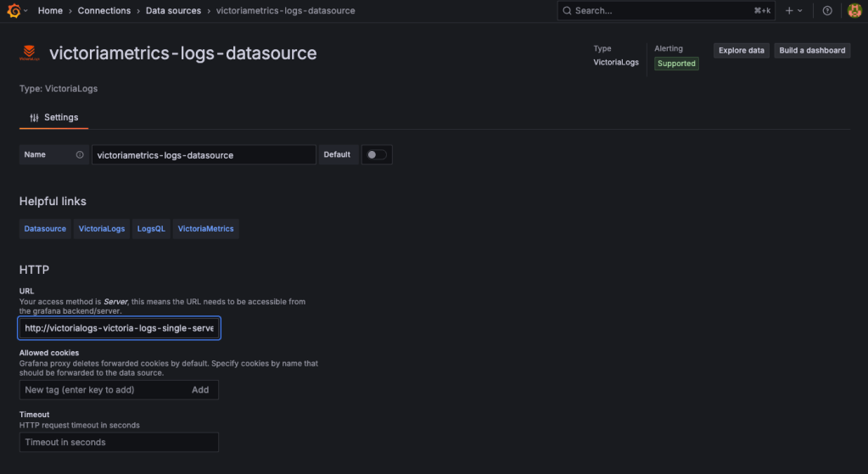Go to Home breadcrumb
868x474 pixels.
tap(50, 10)
